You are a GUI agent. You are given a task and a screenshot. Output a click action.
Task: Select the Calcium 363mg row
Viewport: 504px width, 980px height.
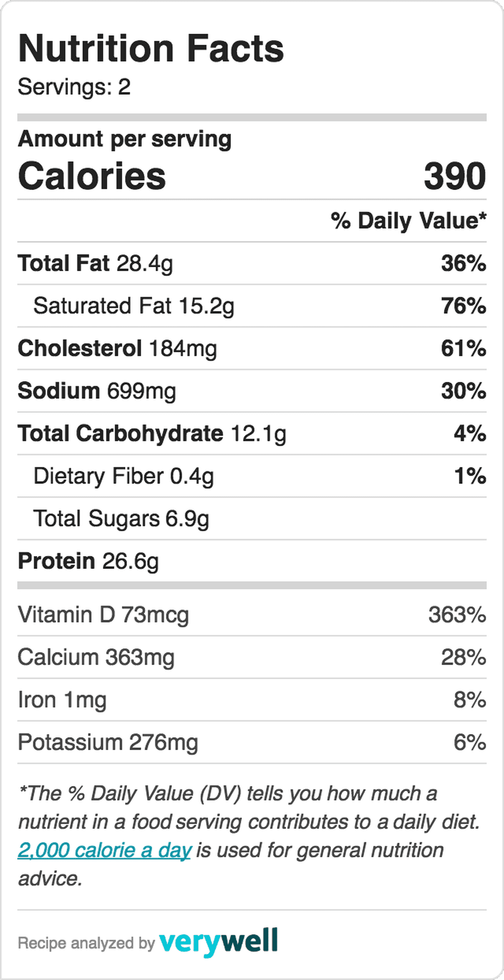pyautogui.click(x=252, y=657)
